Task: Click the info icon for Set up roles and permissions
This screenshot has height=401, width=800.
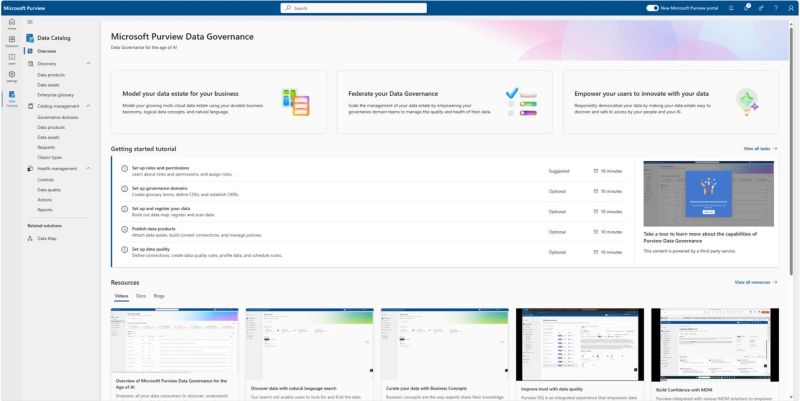Action: (124, 168)
